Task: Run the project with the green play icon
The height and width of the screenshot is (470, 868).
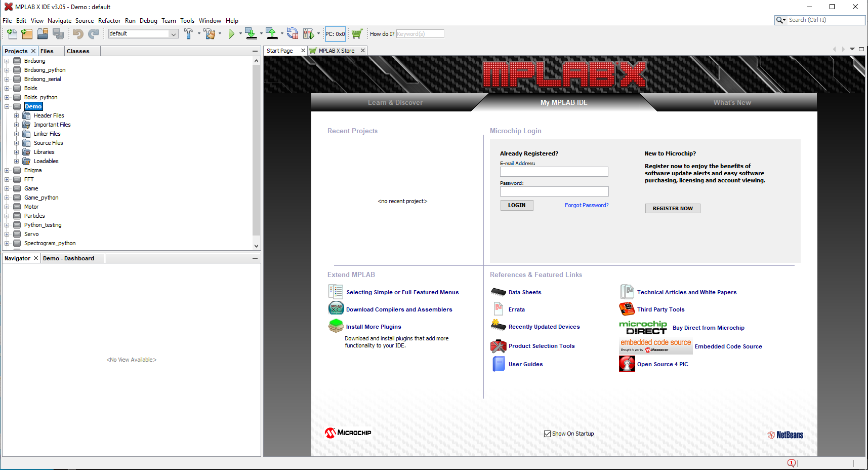Action: tap(231, 34)
